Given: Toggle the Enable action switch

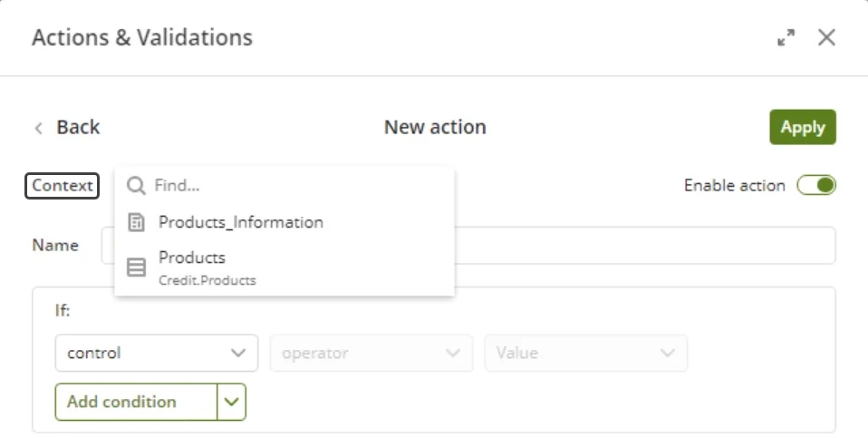Looking at the screenshot, I should [x=816, y=185].
